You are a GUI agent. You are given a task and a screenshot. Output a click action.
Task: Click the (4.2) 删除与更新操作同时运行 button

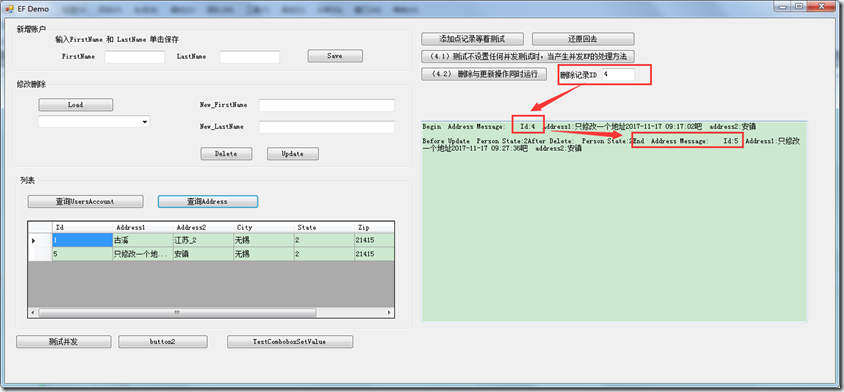[x=484, y=74]
